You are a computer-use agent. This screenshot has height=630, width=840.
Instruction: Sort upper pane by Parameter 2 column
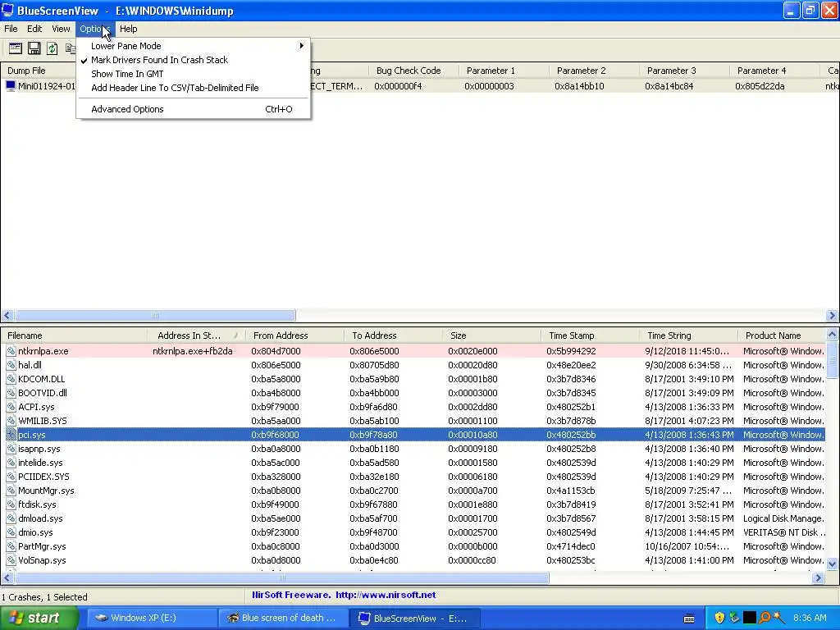click(594, 71)
